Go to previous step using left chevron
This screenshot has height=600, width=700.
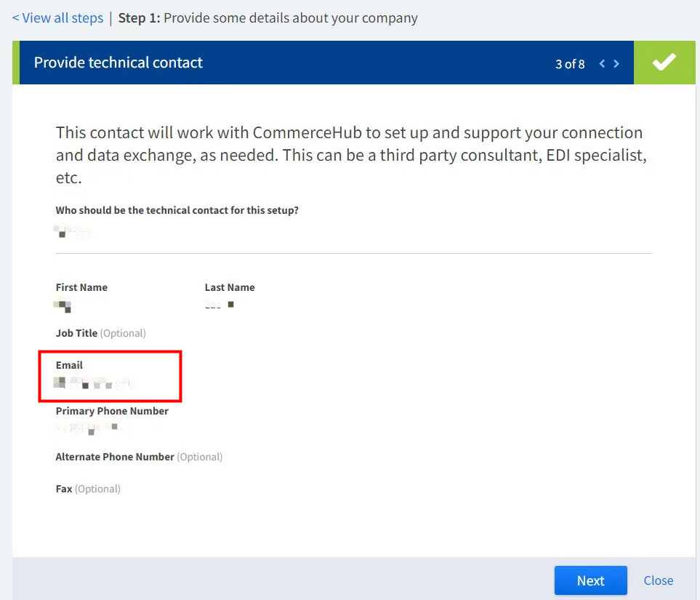click(602, 64)
